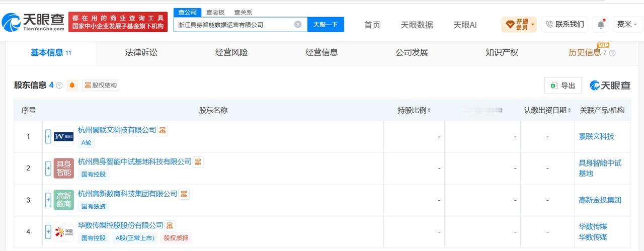644x251 pixels.
Task: Open 天眼数据 in top navigation
Action: (417, 25)
